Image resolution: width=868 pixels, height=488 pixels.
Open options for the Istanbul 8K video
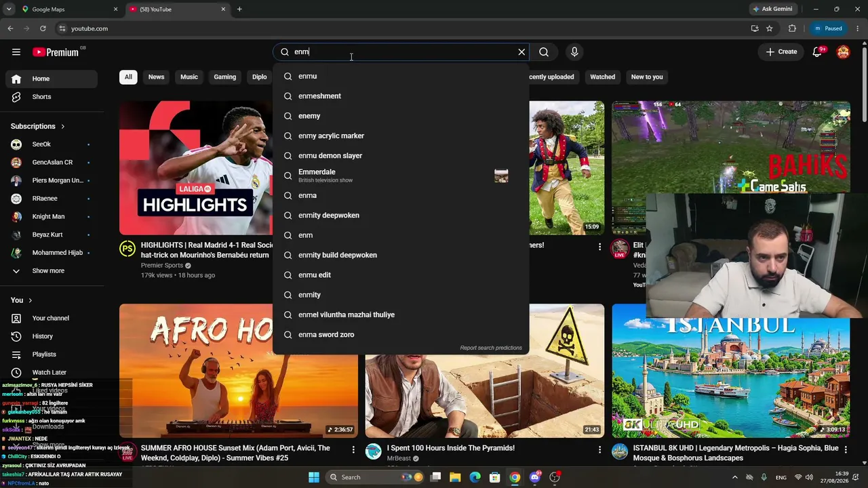[x=845, y=449]
